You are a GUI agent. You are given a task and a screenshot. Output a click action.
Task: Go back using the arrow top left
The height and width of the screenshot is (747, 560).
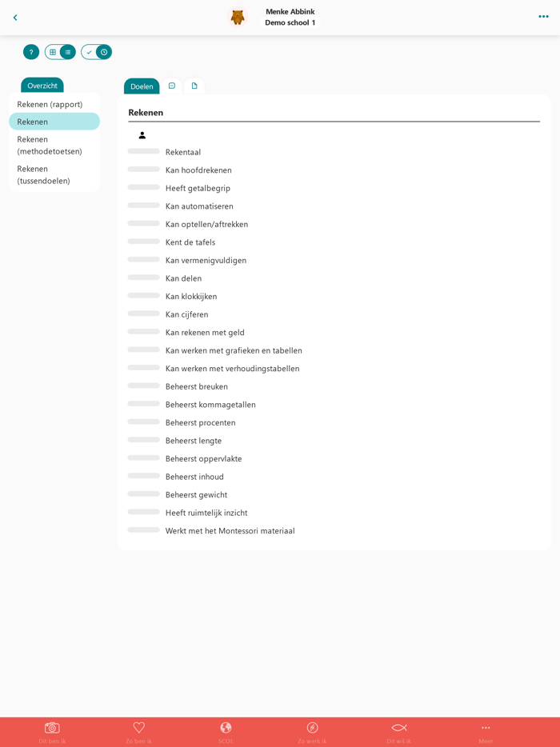[15, 17]
